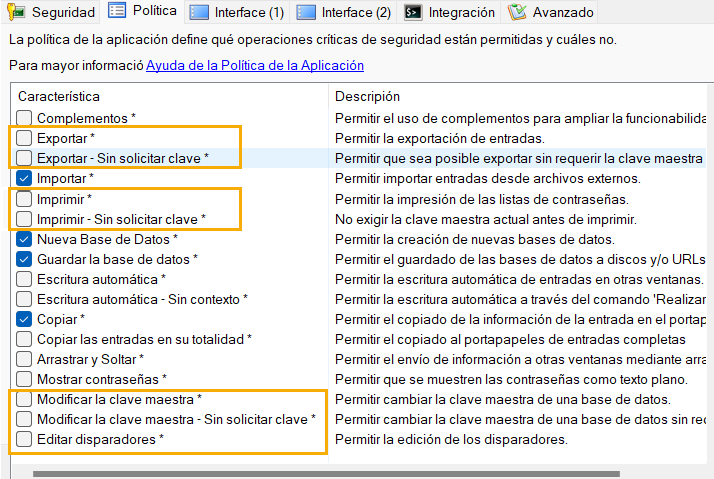
Task: Select 'Permitir el copiado al portapapeles de entradas completas'
Action: 510,340
